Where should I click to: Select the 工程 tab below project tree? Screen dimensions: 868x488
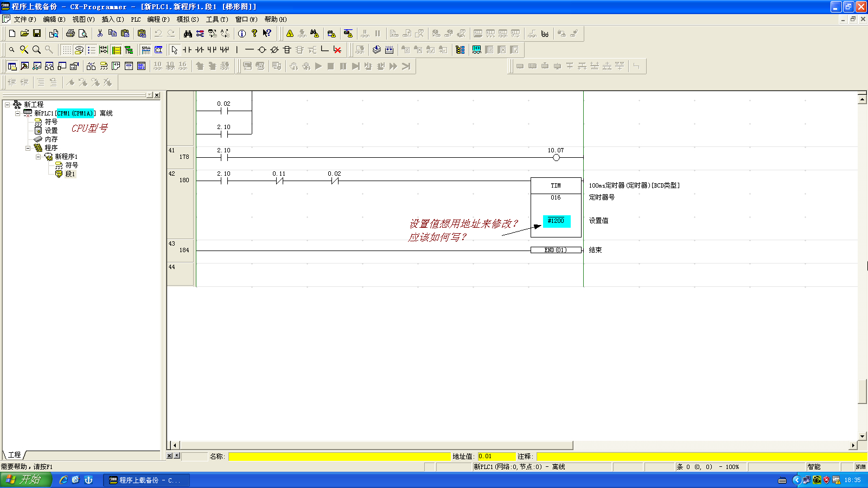pos(14,455)
